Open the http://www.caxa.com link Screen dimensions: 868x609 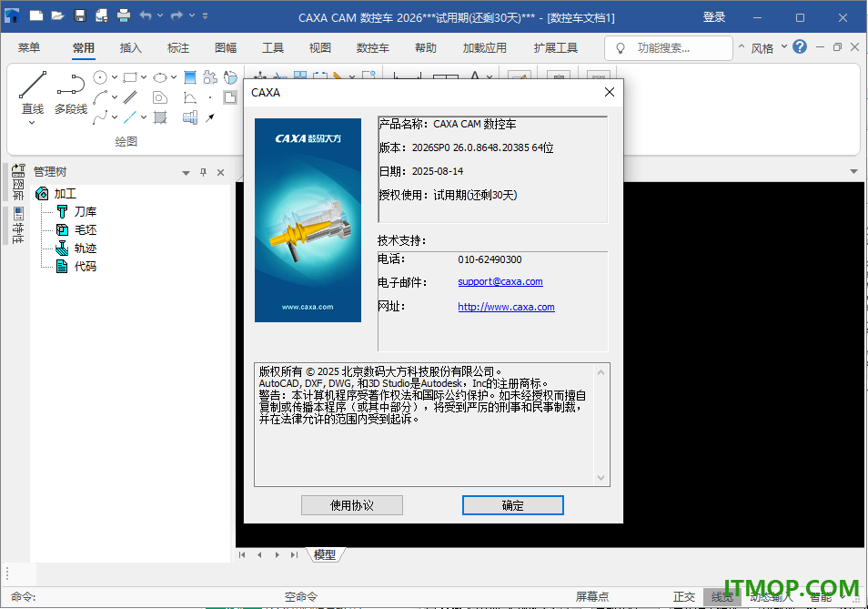pyautogui.click(x=506, y=308)
